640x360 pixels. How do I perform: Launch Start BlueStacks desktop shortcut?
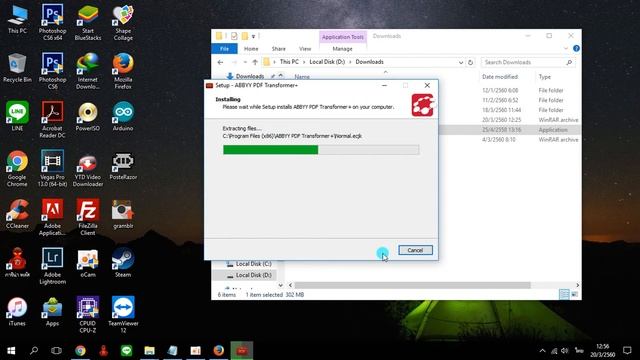88,22
